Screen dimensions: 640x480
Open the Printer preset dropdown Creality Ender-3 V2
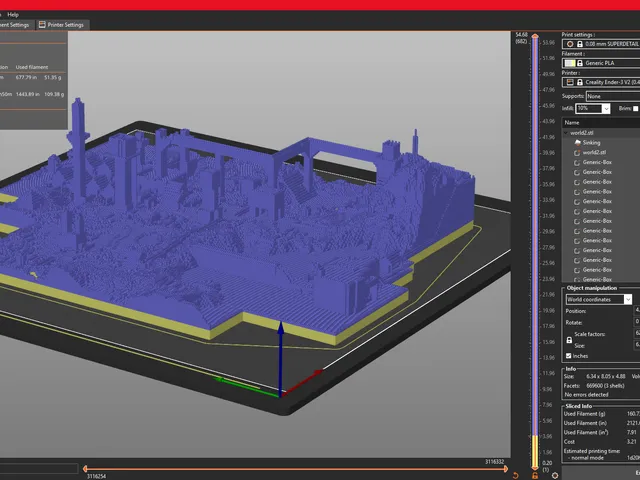point(601,82)
